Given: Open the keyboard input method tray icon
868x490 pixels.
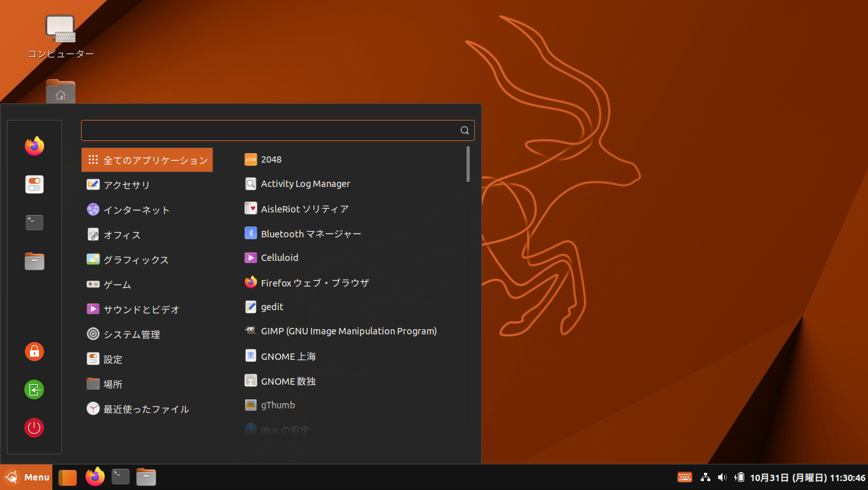Looking at the screenshot, I should click(685, 477).
